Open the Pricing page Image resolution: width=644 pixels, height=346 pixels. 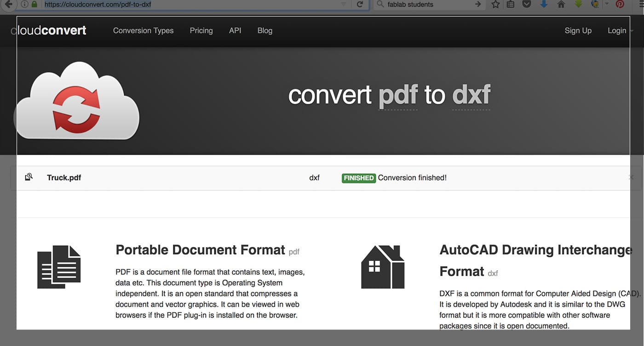click(201, 30)
